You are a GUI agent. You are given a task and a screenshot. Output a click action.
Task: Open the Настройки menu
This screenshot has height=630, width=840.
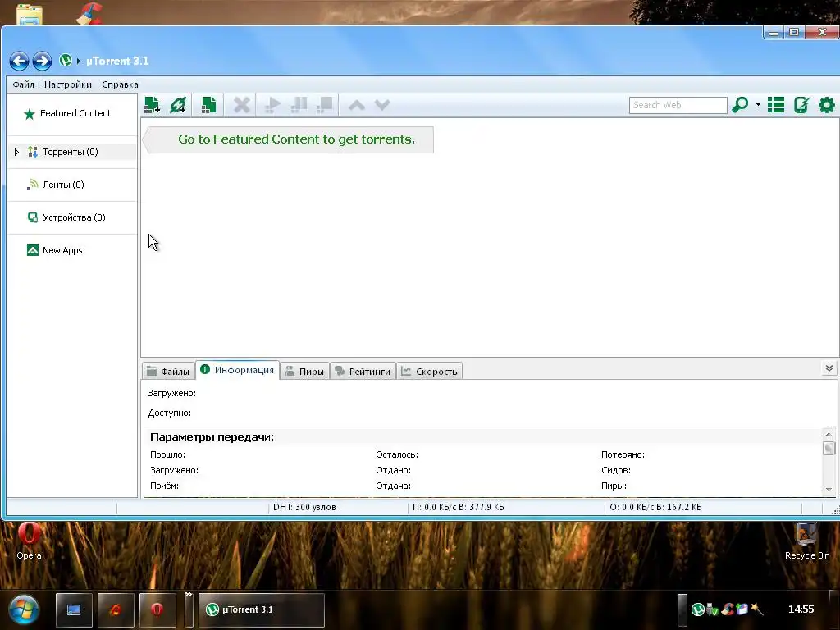click(68, 84)
